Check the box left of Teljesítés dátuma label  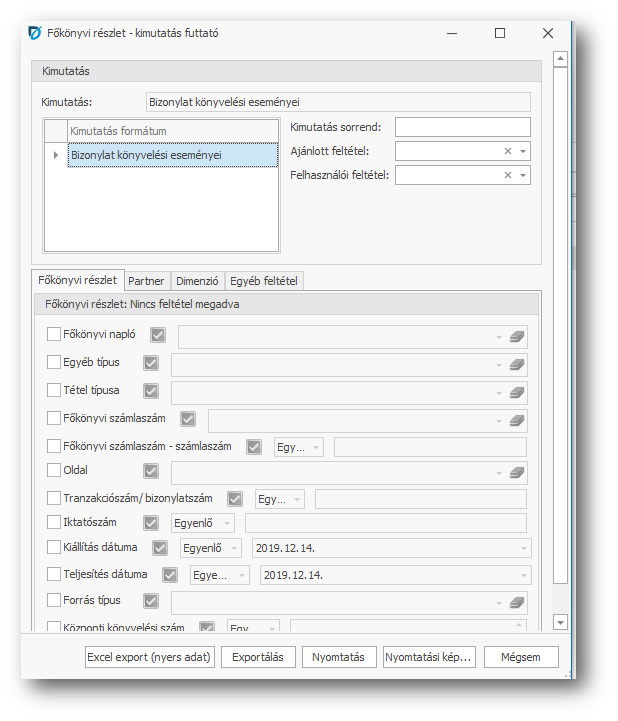pos(54,574)
